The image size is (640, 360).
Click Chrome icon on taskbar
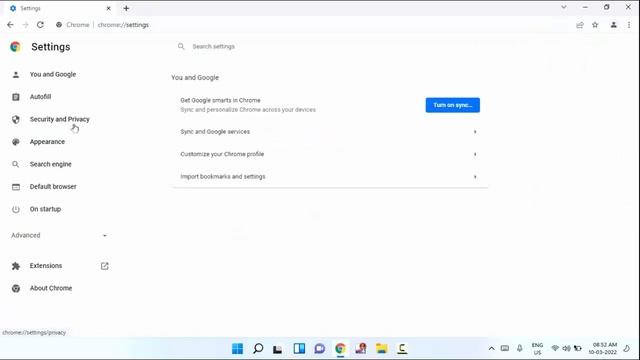click(x=340, y=349)
